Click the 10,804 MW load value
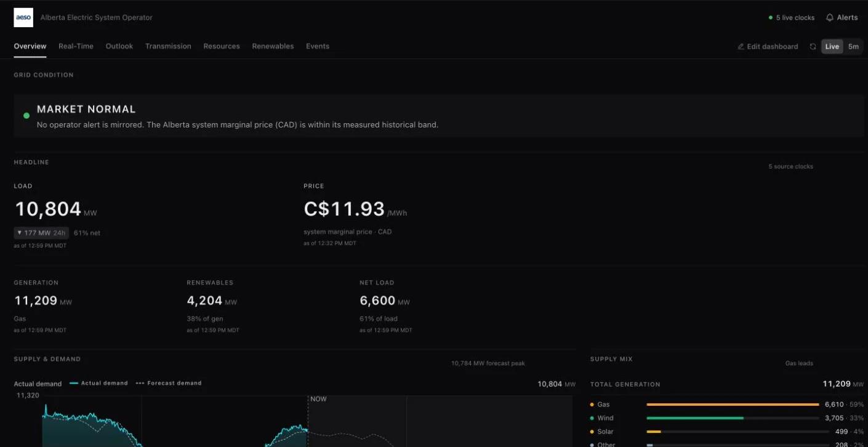This screenshot has width=868, height=447. pyautogui.click(x=48, y=209)
